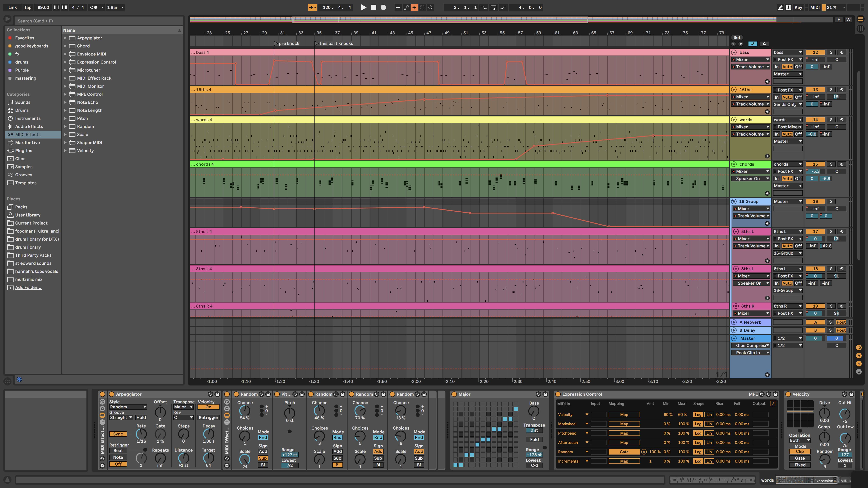This screenshot has width=868, height=488.
Task: Toggle Arpeggiator Hold button
Action: click(x=141, y=418)
